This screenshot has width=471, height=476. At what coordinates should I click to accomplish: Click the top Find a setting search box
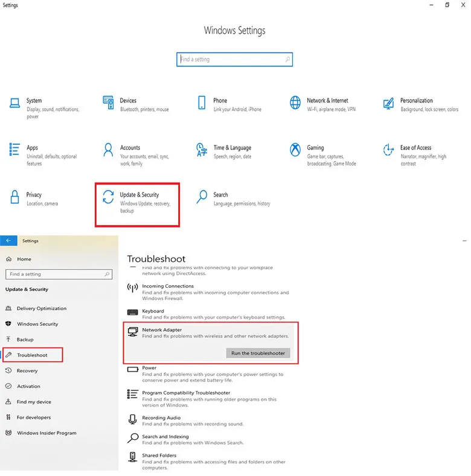point(234,60)
